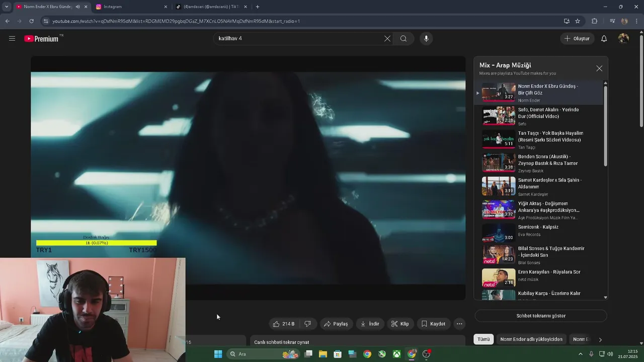Go back with the browser back arrow
The width and height of the screenshot is (644, 362).
(7, 21)
